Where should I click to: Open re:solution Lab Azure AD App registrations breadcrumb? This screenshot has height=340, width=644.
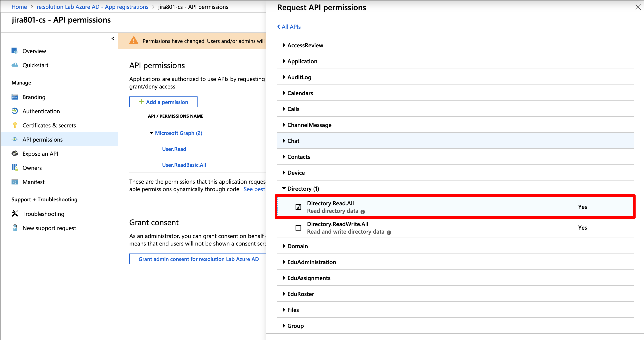(x=93, y=7)
